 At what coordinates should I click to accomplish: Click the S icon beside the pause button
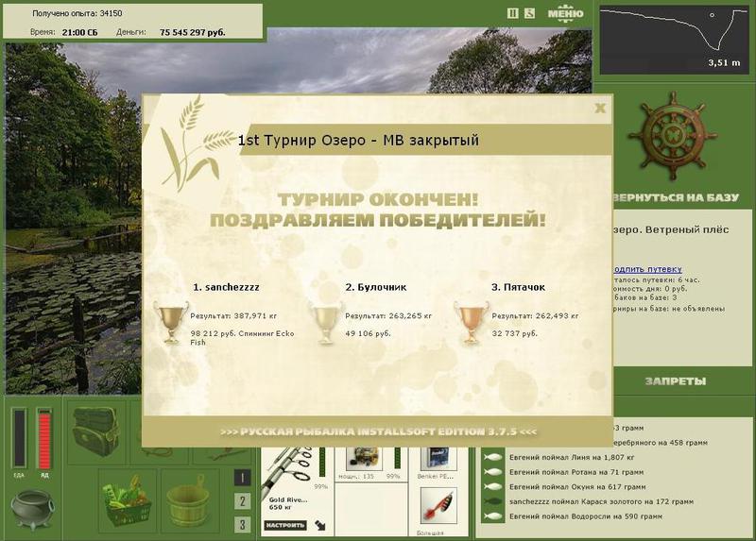[x=529, y=13]
